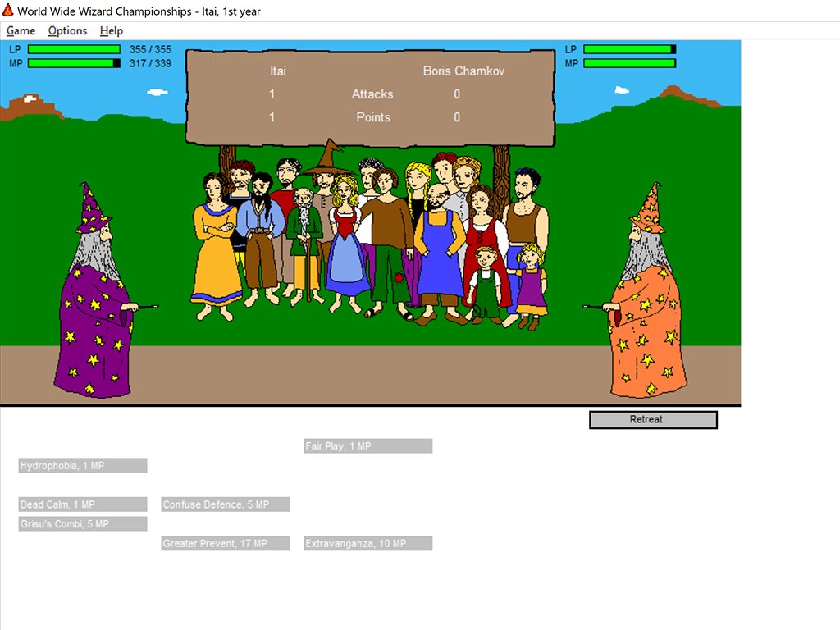Click the '355 / 355' LP value
Image resolution: width=840 pixels, height=630 pixels.
[x=150, y=49]
